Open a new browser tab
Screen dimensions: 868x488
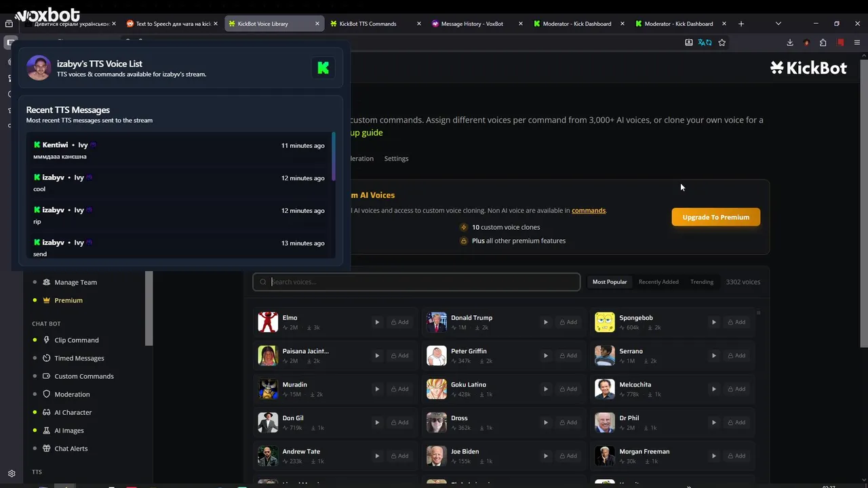pyautogui.click(x=741, y=24)
